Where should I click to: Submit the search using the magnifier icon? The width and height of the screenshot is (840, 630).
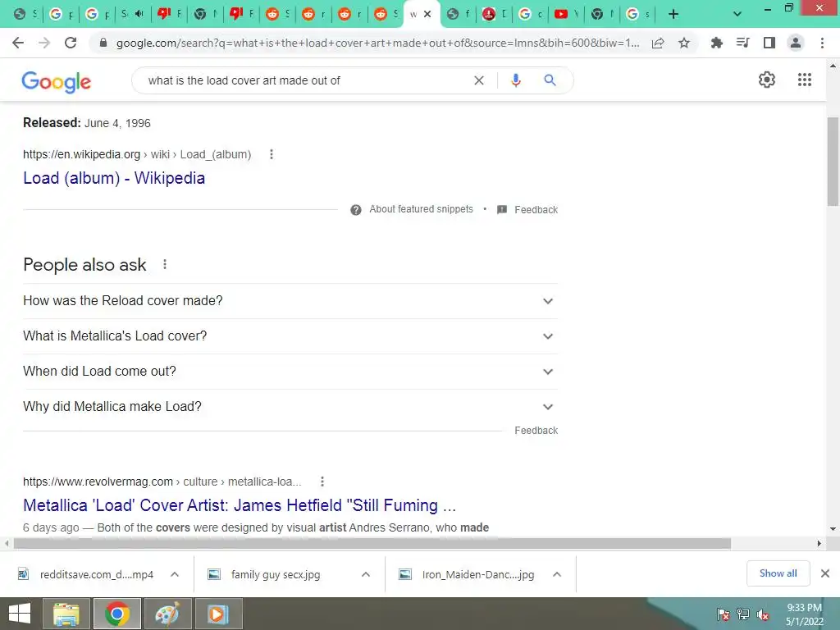point(550,80)
